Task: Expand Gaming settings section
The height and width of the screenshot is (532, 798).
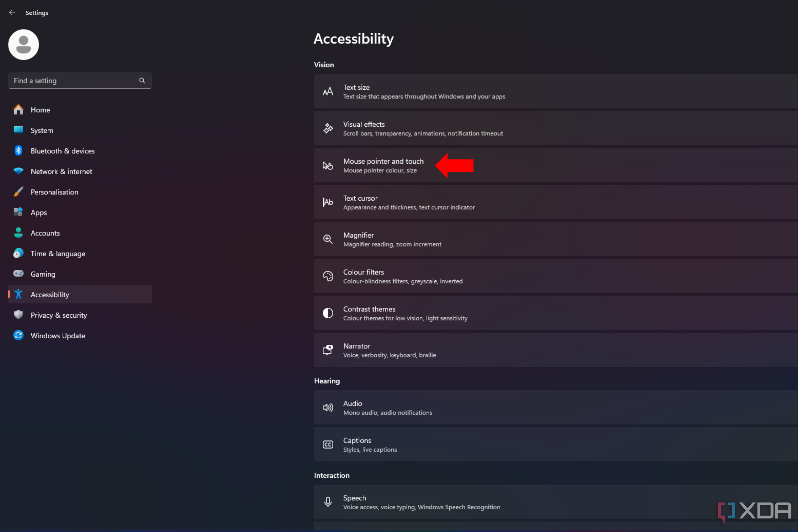Action: pyautogui.click(x=43, y=274)
